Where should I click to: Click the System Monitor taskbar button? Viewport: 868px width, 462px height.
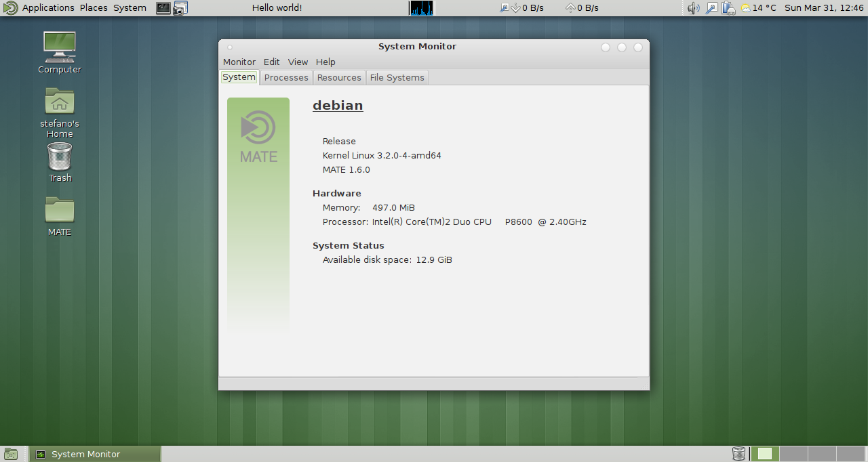pyautogui.click(x=94, y=454)
